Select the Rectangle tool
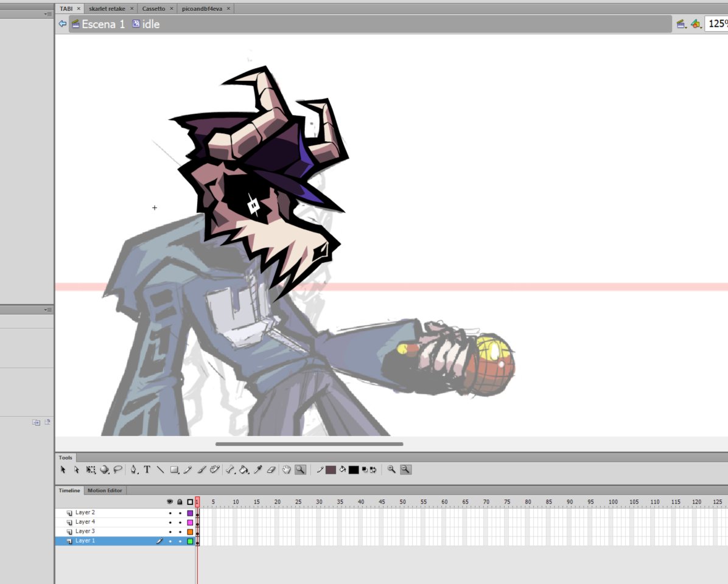Image resolution: width=728 pixels, height=584 pixels. pos(174,470)
